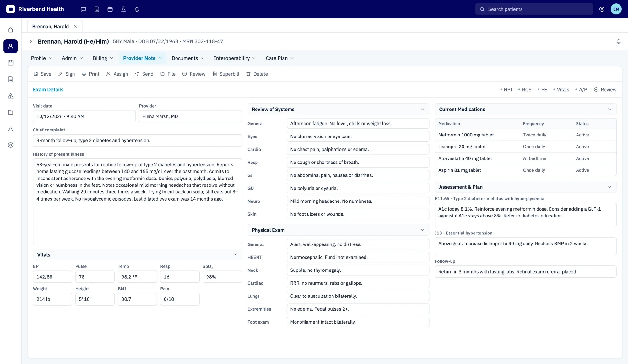Open target icon at sidebar bottom
The image size is (628, 364).
coord(11,145)
